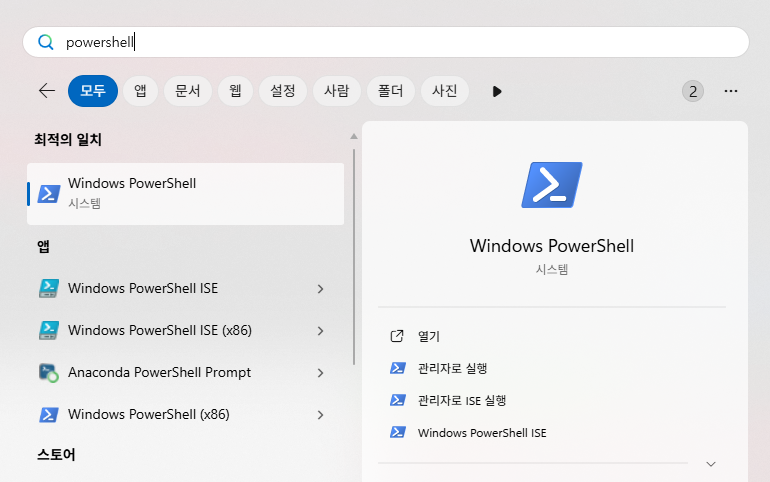This screenshot has width=770, height=482.
Task: Click the 열기 open-external icon
Action: tap(397, 336)
